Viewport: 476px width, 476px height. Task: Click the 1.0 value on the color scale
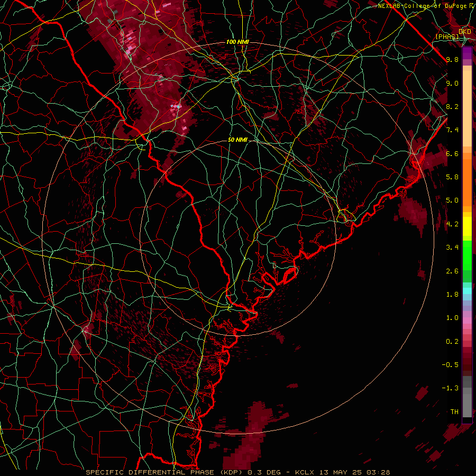pyautogui.click(x=452, y=318)
